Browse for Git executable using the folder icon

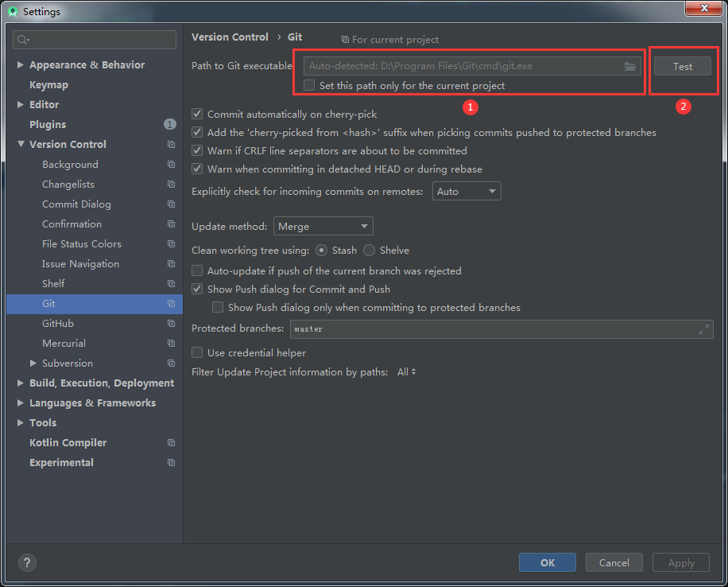pyautogui.click(x=630, y=66)
